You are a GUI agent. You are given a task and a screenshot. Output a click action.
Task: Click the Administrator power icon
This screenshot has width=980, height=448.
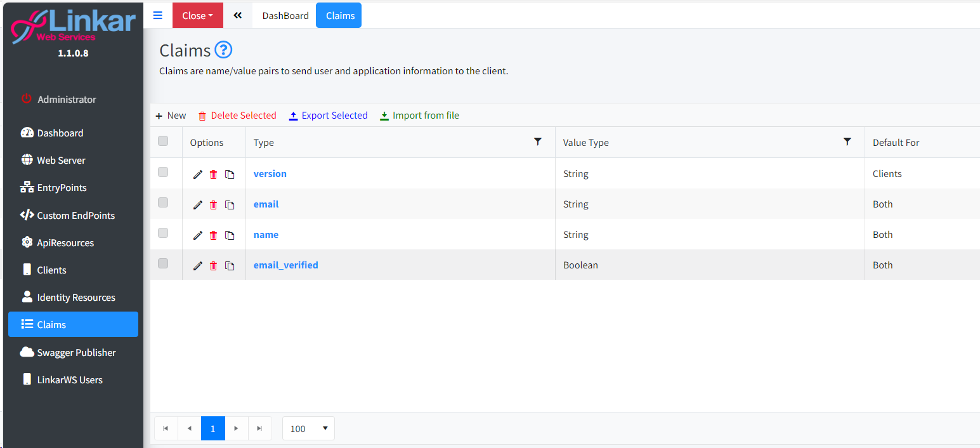(x=26, y=99)
